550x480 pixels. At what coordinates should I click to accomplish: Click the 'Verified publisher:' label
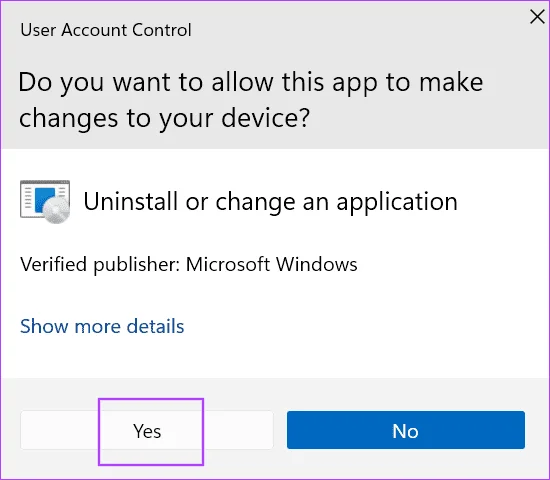(x=100, y=264)
